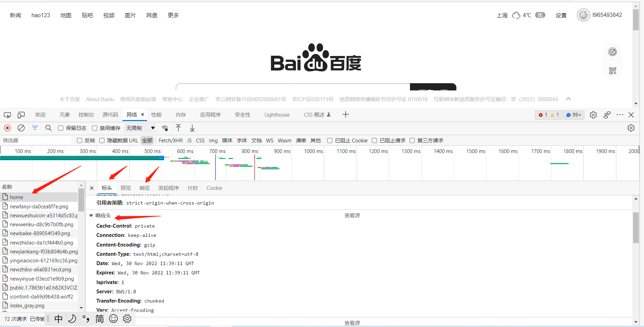Open network search magnifier
Image resolution: width=644 pixels, height=327 pixels.
(x=48, y=128)
